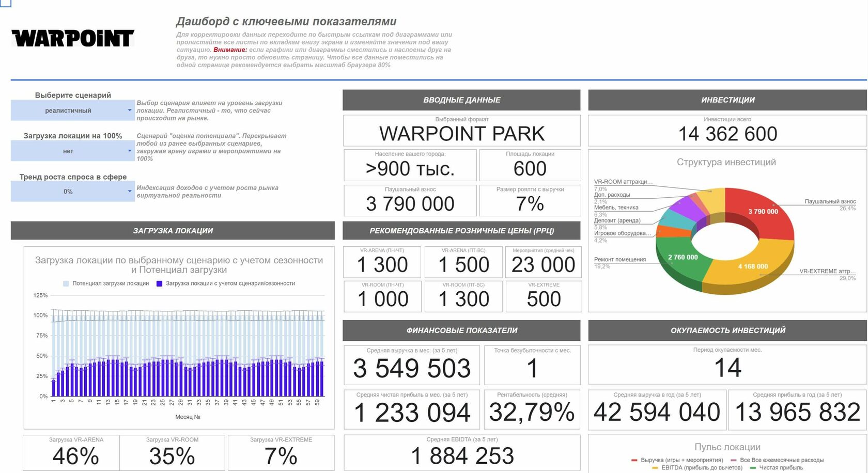Click the Чистая прибыль legend entry
This screenshot has width=868, height=473.
776,468
